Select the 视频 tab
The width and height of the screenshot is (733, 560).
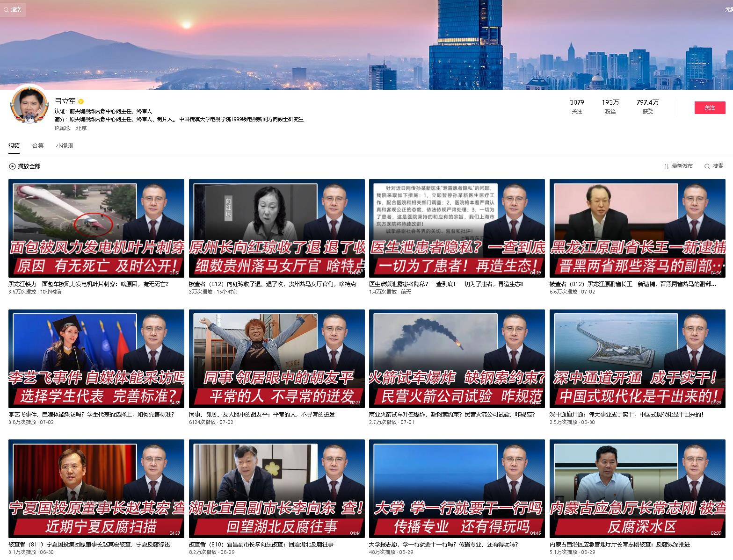14,146
